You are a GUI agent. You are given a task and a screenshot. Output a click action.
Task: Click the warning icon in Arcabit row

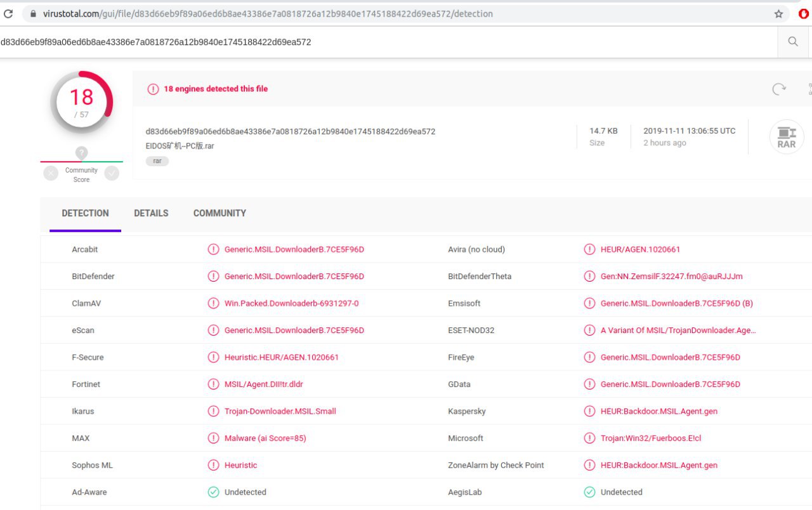[214, 249]
